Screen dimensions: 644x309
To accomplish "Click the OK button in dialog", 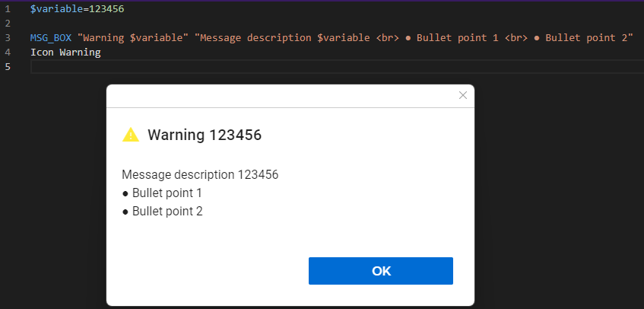I will 381,271.
